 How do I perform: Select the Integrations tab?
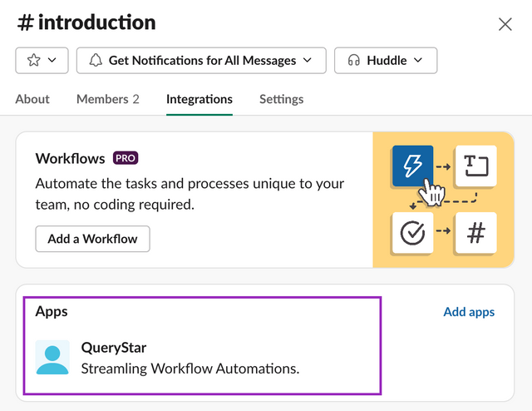coord(199,99)
